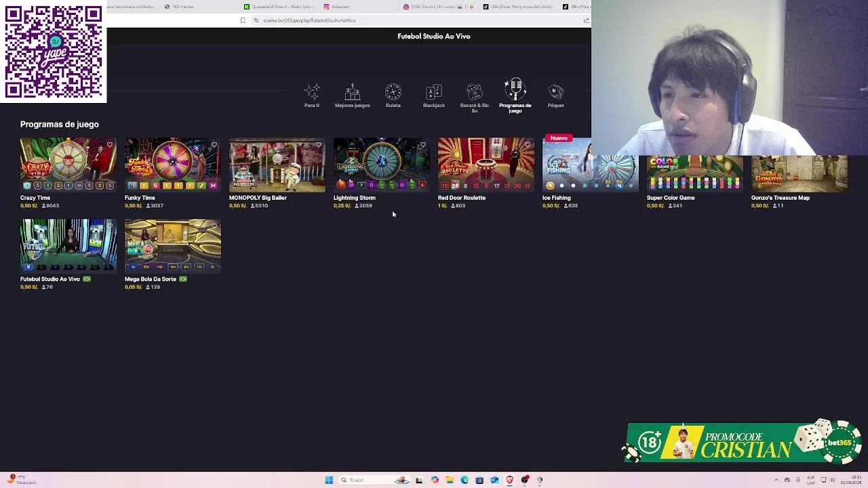The image size is (868, 488).
Task: Click Futebol Studio Ao Vivo title link
Action: (x=50, y=279)
